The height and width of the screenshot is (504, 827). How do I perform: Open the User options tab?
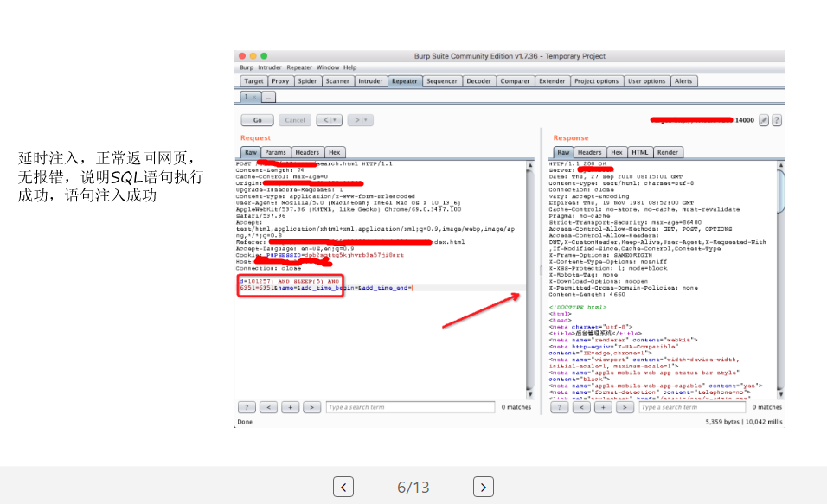coord(646,81)
